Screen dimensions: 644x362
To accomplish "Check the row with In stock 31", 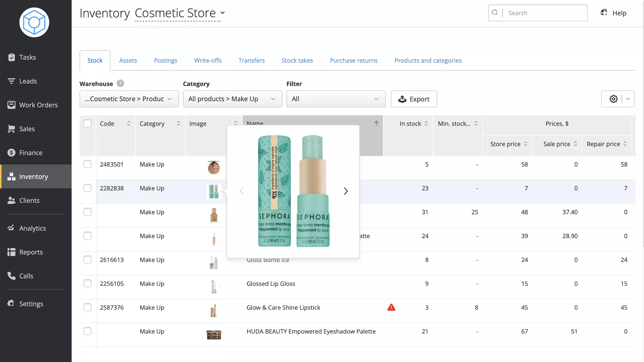I will click(88, 212).
